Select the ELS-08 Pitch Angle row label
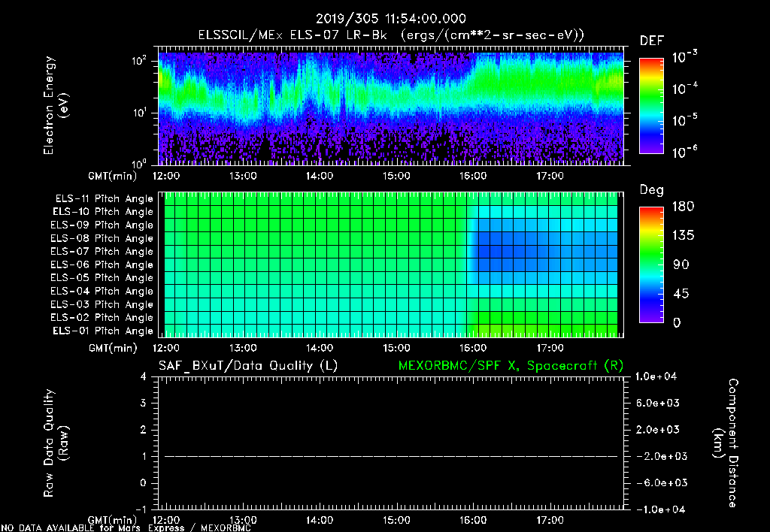This screenshot has height=532, width=770. (x=102, y=238)
